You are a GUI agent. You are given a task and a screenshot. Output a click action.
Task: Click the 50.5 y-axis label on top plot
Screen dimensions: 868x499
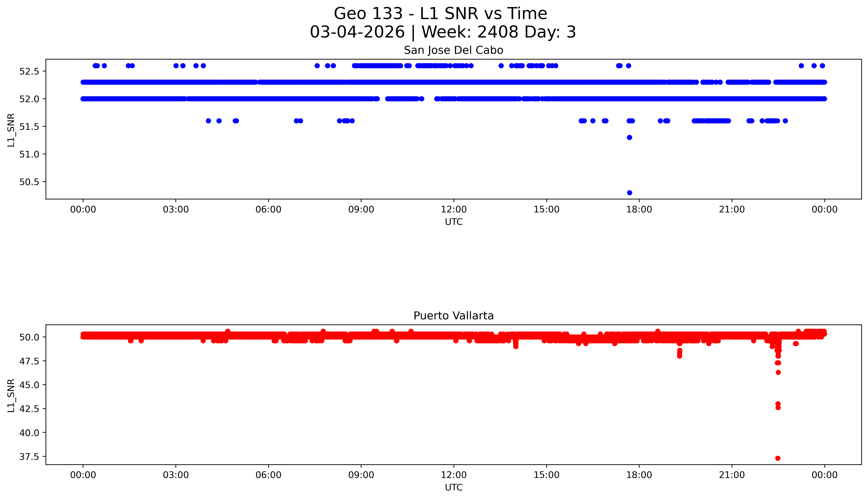(29, 182)
